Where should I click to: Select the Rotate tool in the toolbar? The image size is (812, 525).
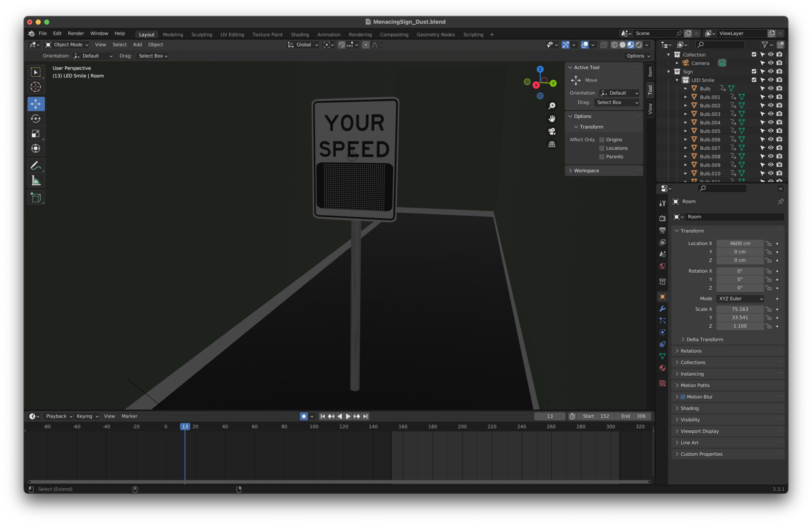pos(36,119)
